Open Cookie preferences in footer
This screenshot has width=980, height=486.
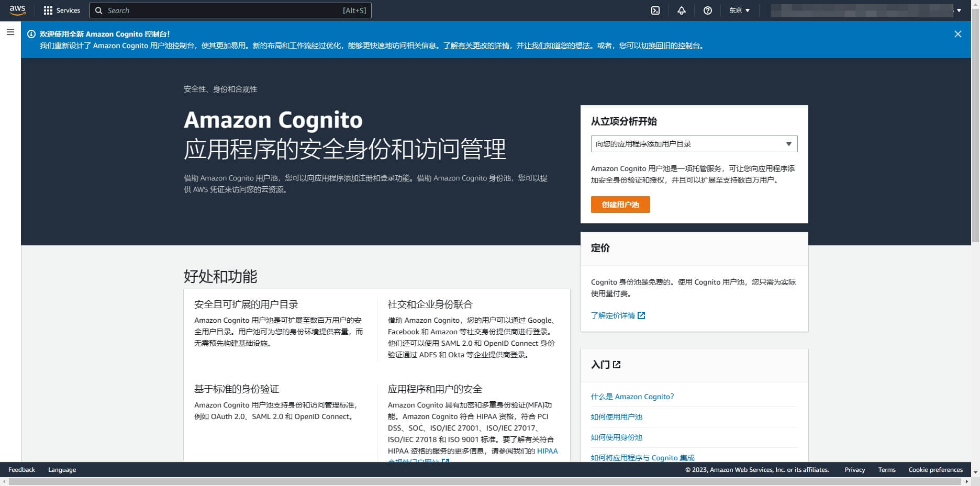(x=935, y=470)
